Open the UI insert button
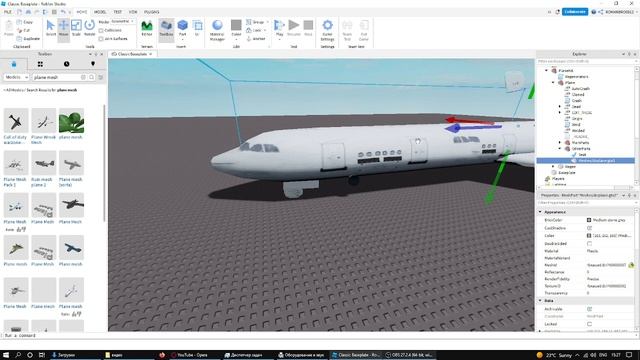 197,28
